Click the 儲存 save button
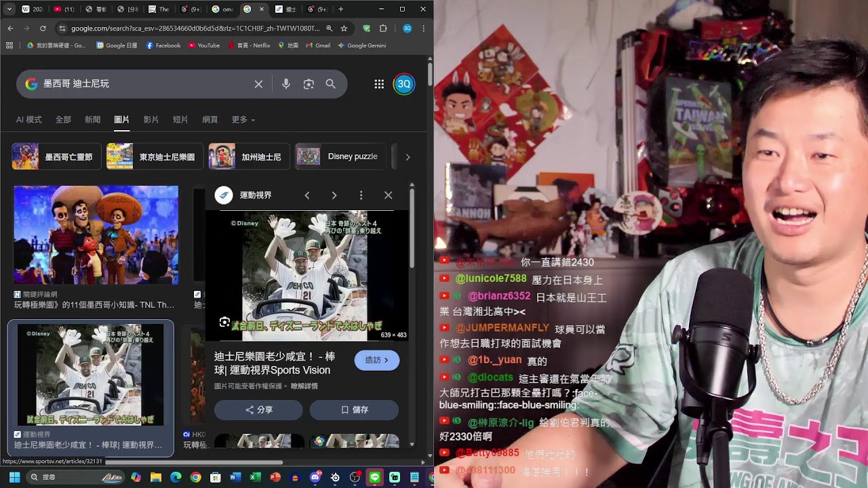 (x=354, y=410)
